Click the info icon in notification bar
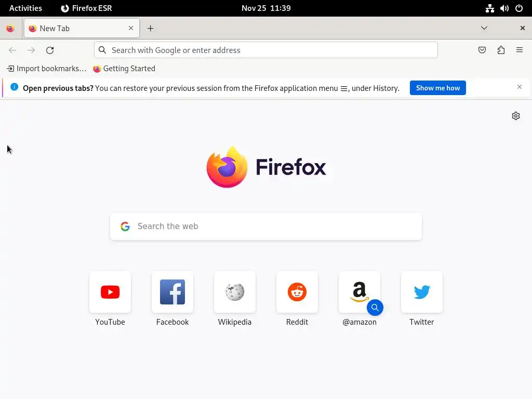The height and width of the screenshot is (399, 532). pyautogui.click(x=14, y=87)
